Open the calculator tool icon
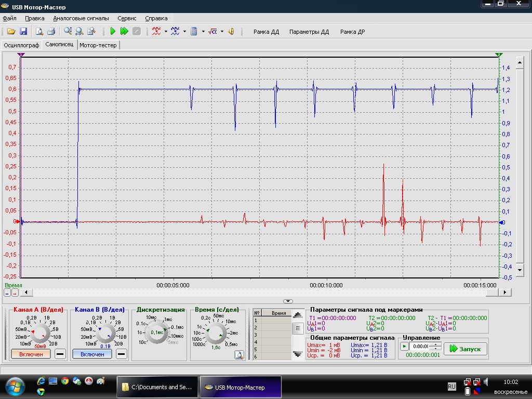The image size is (532, 399). 194,32
